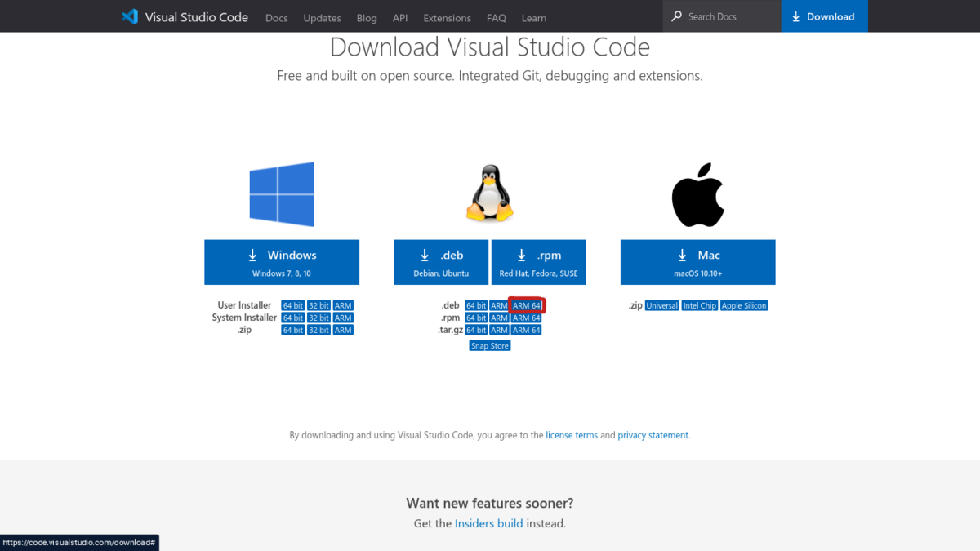Open the Snap Store link
Screen dimensions: 980x551
(490, 346)
